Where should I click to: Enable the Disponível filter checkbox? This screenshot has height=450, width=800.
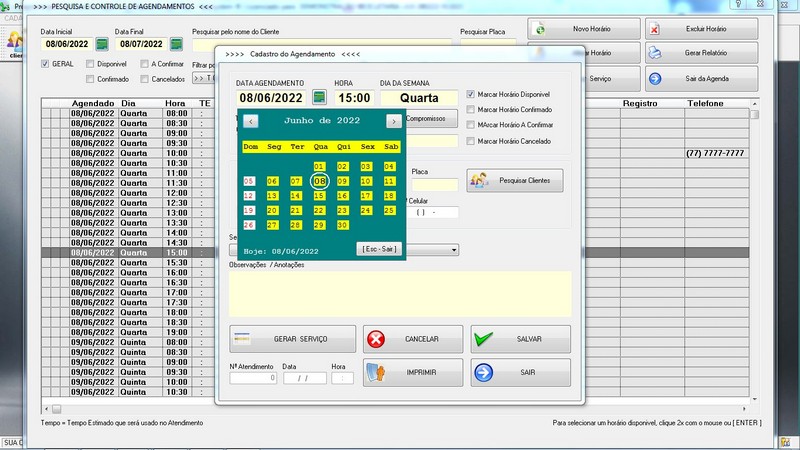(x=90, y=64)
